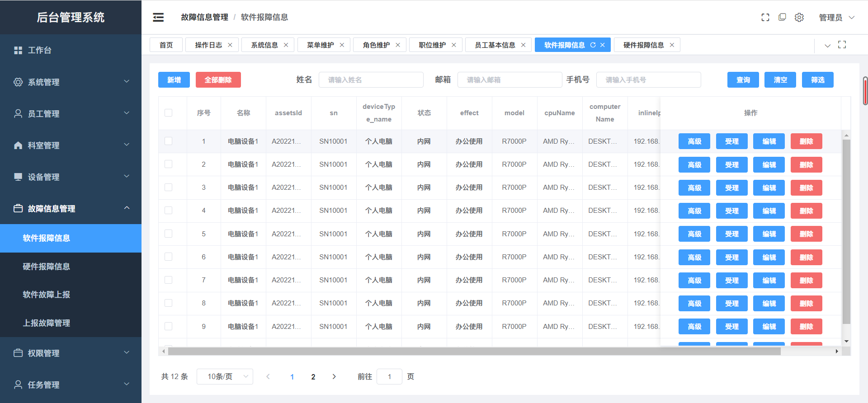This screenshot has width=868, height=403.
Task: Go to the next page arrow
Action: [x=334, y=376]
